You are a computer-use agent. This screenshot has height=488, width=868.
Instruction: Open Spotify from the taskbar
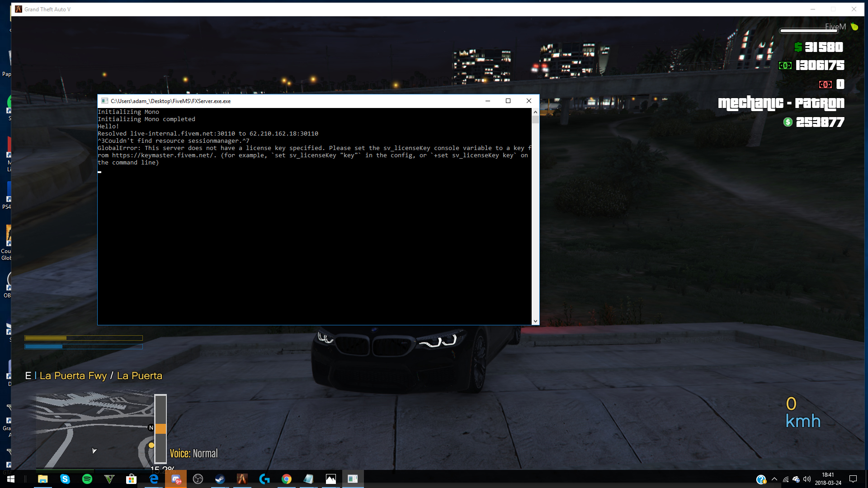[x=87, y=479]
